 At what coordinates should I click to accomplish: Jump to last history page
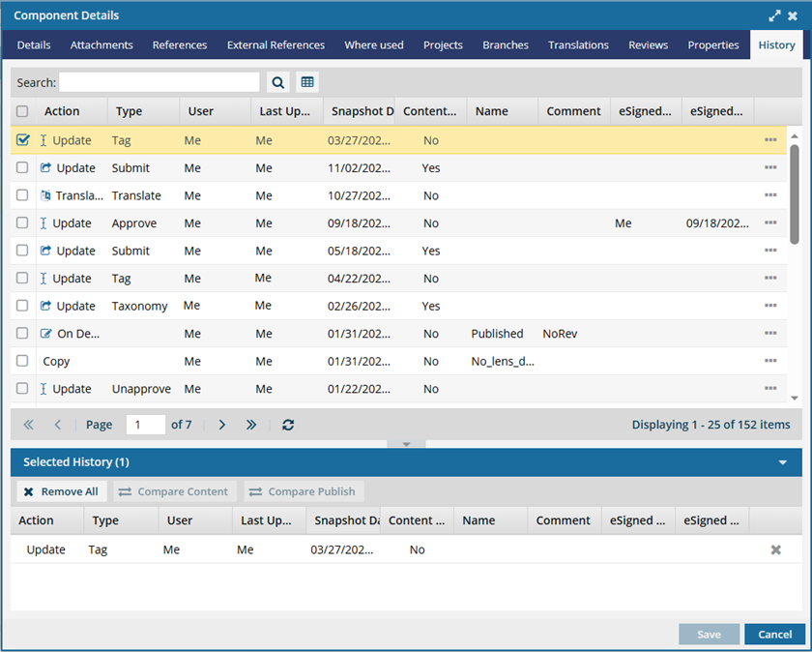click(251, 425)
